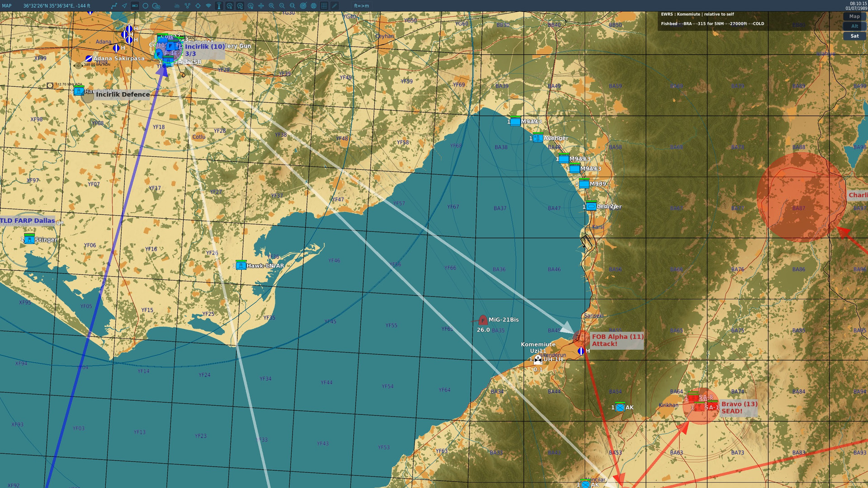Switch to Alt view mode
Viewport: 868px width, 488px height.
pos(854,26)
